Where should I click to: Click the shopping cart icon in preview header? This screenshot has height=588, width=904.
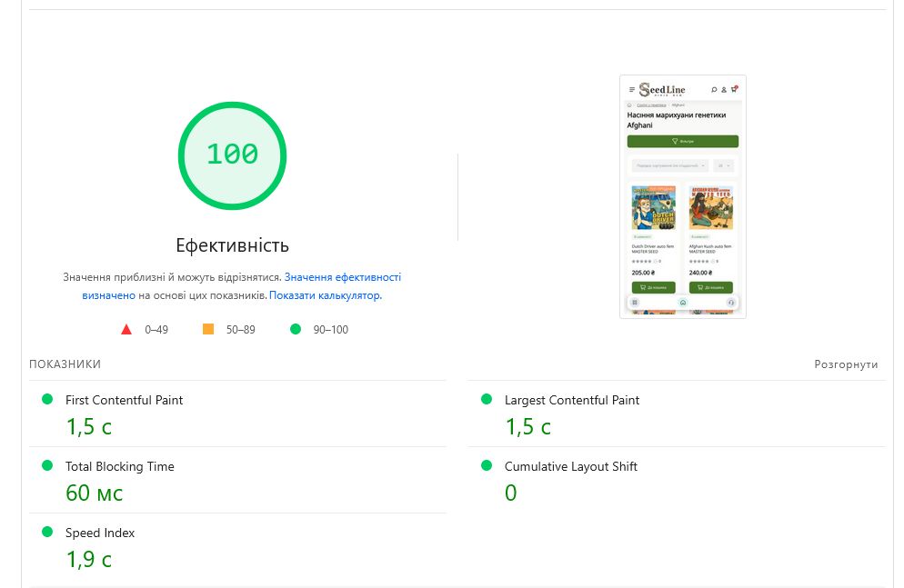coord(734,89)
